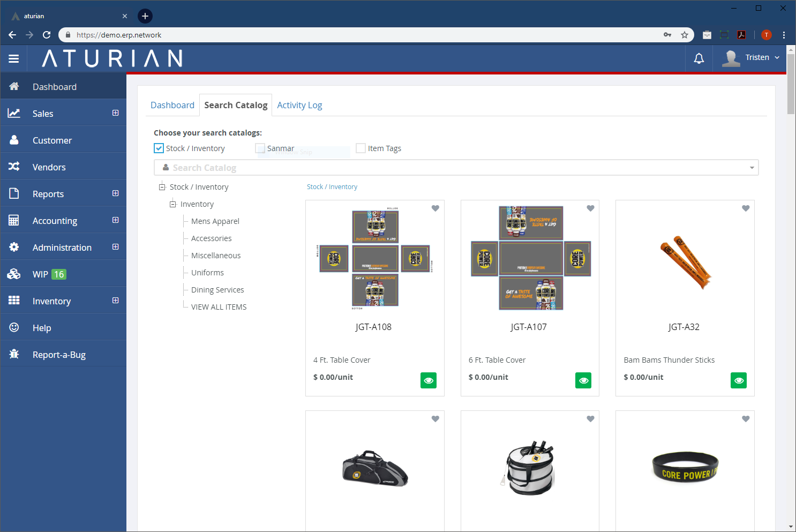Click the notification bell icon
796x532 pixels.
[699, 58]
